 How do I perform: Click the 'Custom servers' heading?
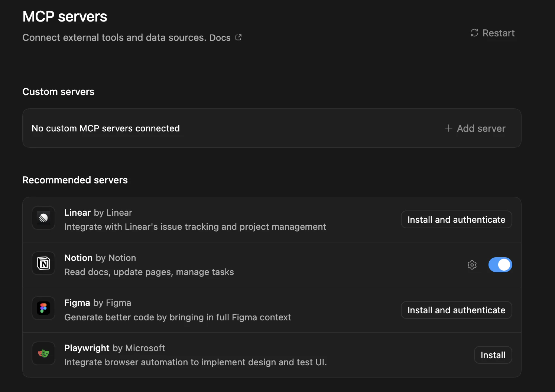[58, 92]
